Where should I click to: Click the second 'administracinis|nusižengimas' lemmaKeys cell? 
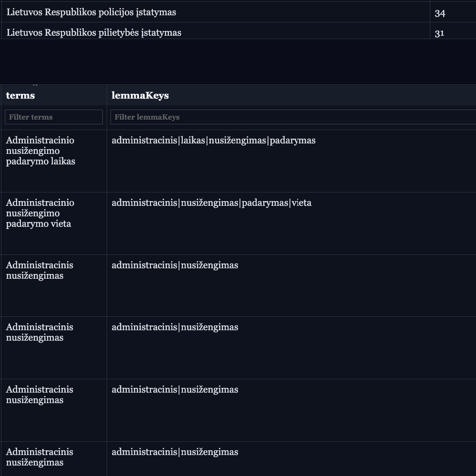pos(175,327)
